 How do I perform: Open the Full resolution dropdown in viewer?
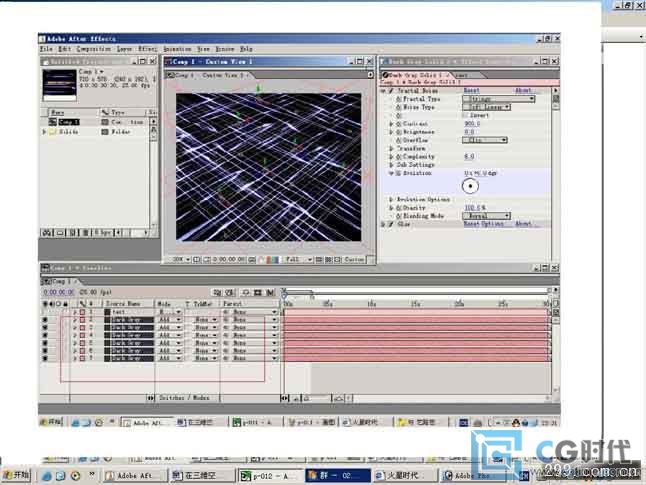(298, 260)
